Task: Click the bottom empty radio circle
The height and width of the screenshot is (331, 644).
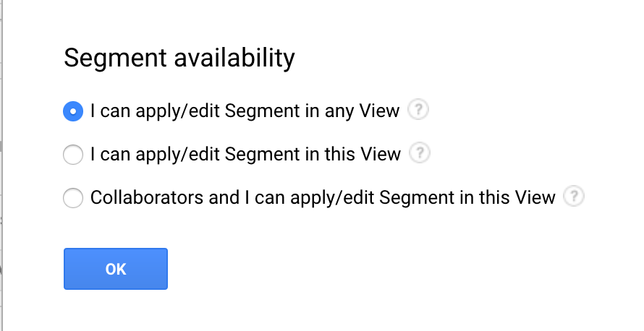Action: pos(73,198)
